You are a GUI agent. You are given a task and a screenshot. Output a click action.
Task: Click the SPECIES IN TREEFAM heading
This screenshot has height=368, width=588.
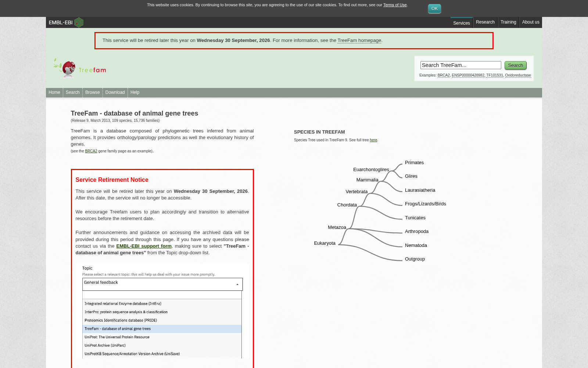point(319,132)
